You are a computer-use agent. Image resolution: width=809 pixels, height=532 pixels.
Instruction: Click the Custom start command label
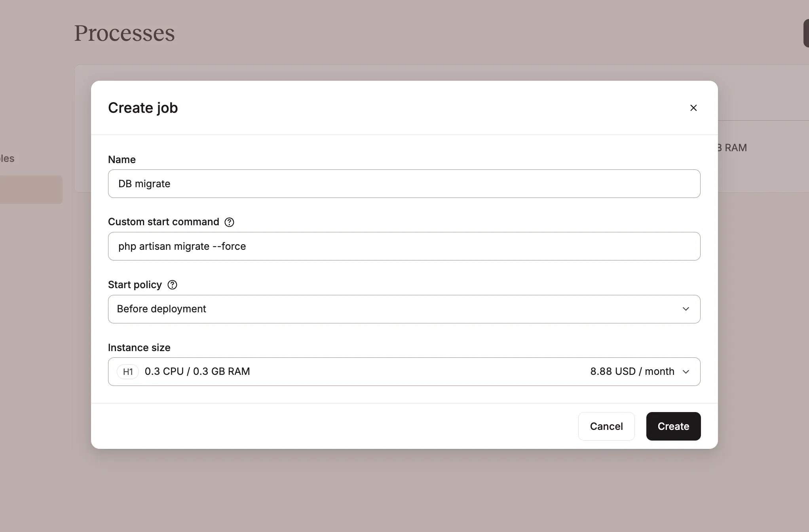(163, 222)
